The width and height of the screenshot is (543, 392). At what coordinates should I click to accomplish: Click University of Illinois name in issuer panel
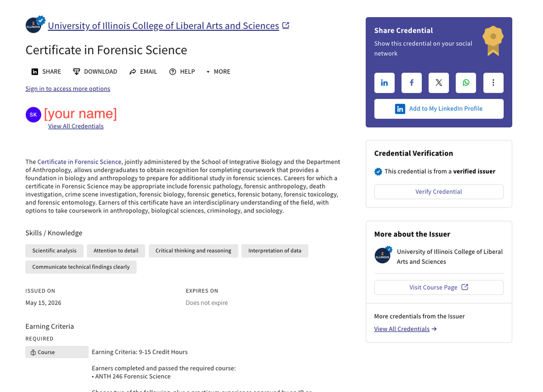point(450,256)
